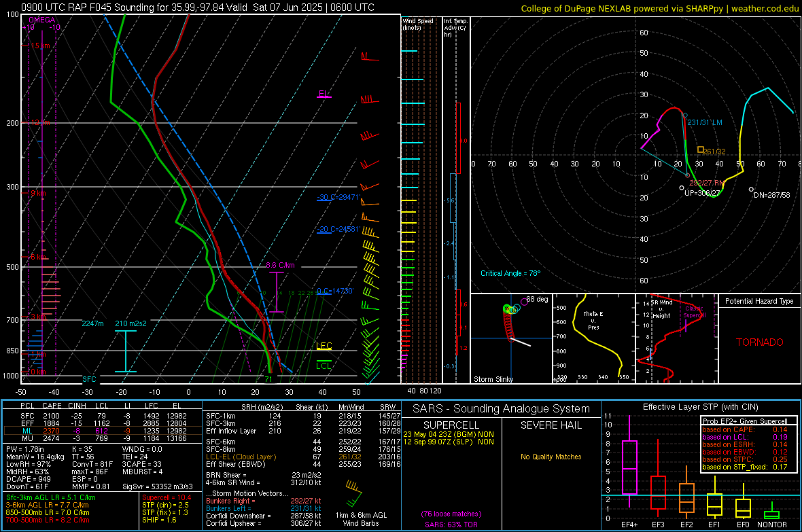The height and width of the screenshot is (532, 802).
Task: Click the 'DCAPE = 949' value
Action: click(28, 479)
